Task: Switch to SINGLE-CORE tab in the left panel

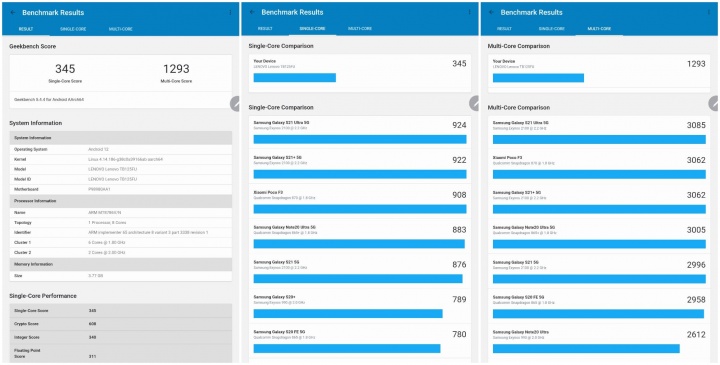Action: [x=73, y=29]
